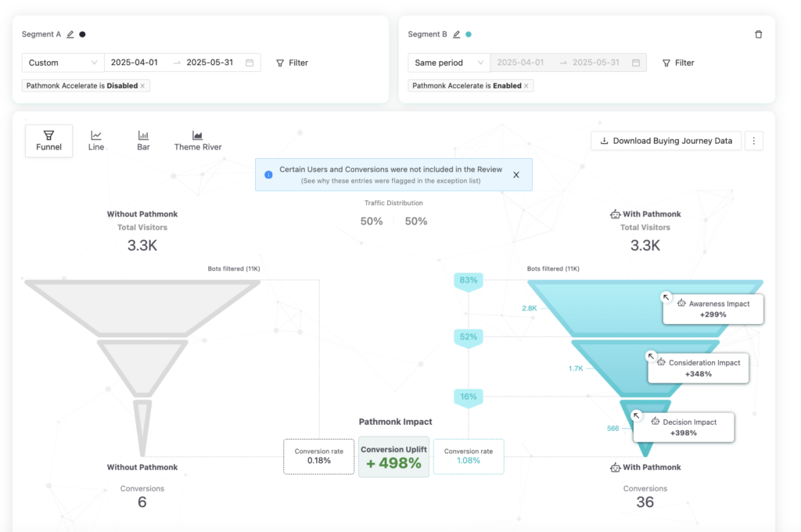Click the download icon on the data export button
The image size is (801, 532).
pyautogui.click(x=604, y=141)
